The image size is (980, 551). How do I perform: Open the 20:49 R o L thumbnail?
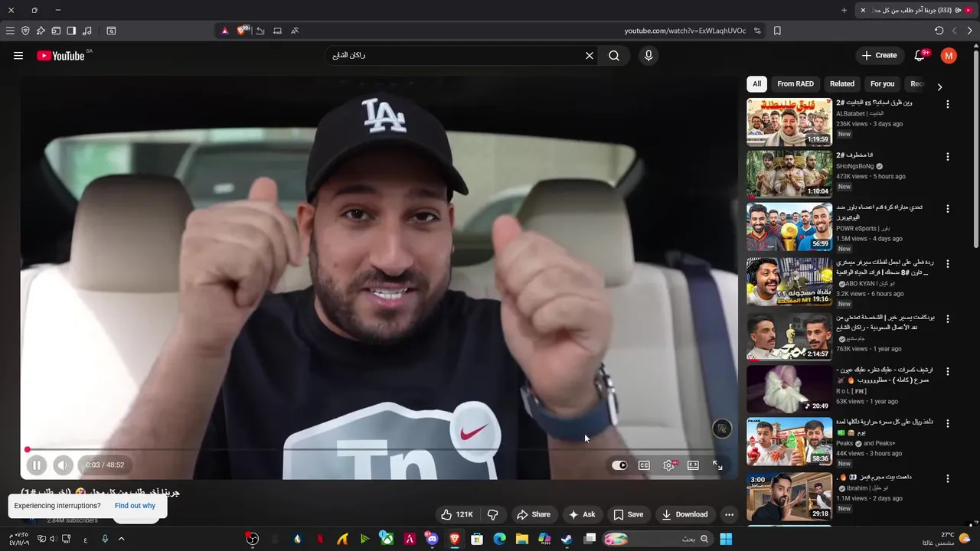[x=789, y=389]
